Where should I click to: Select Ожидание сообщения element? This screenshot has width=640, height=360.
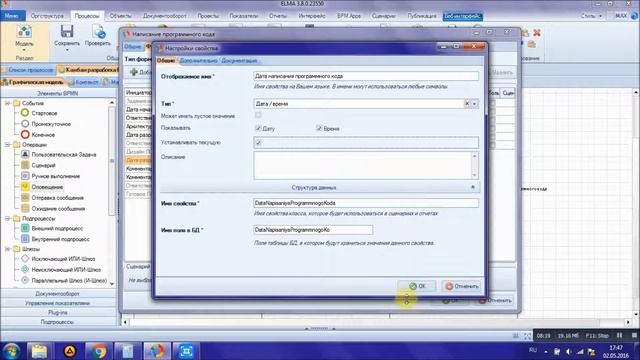(x=58, y=209)
